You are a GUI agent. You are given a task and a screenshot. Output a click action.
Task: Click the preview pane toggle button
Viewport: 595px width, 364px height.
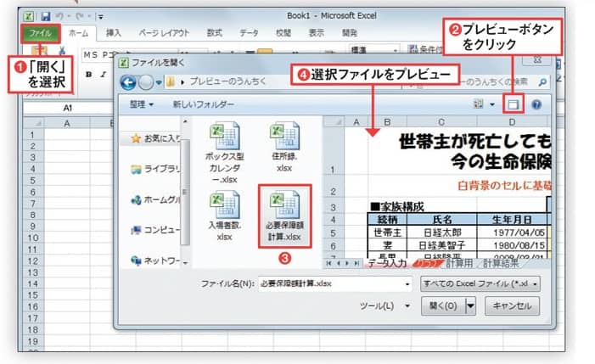point(512,104)
